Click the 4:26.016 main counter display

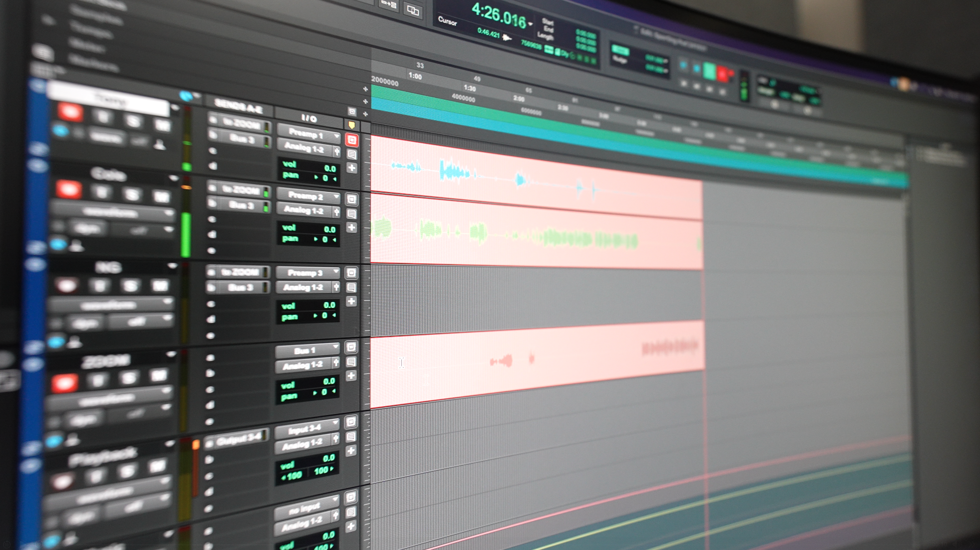(498, 15)
